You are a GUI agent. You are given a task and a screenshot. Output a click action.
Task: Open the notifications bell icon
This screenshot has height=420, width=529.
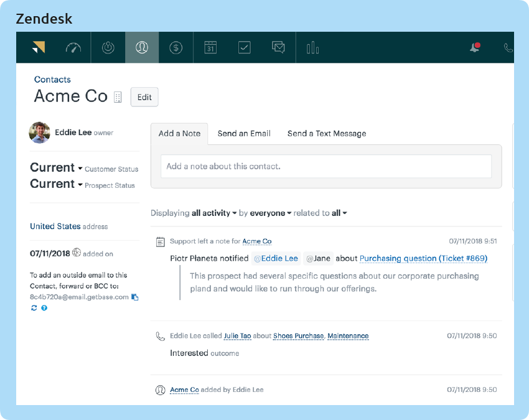[x=475, y=47]
